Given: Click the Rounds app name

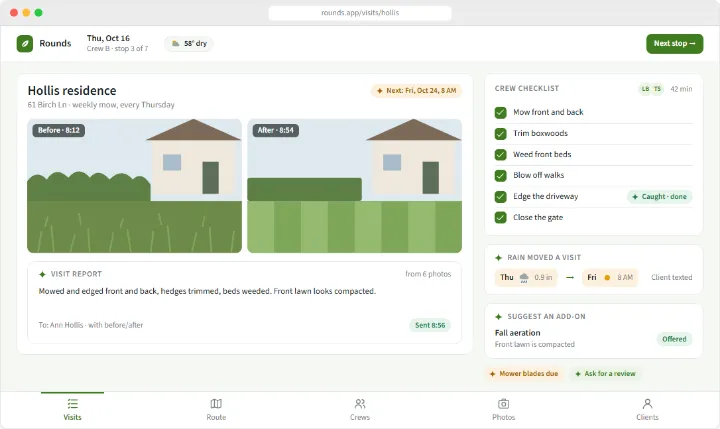Looking at the screenshot, I should click(55, 44).
